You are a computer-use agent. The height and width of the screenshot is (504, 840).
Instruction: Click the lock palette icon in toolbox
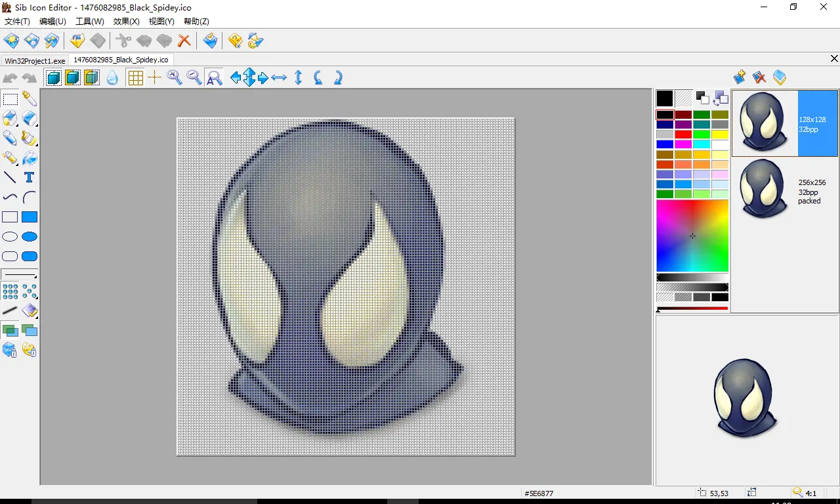click(x=30, y=350)
